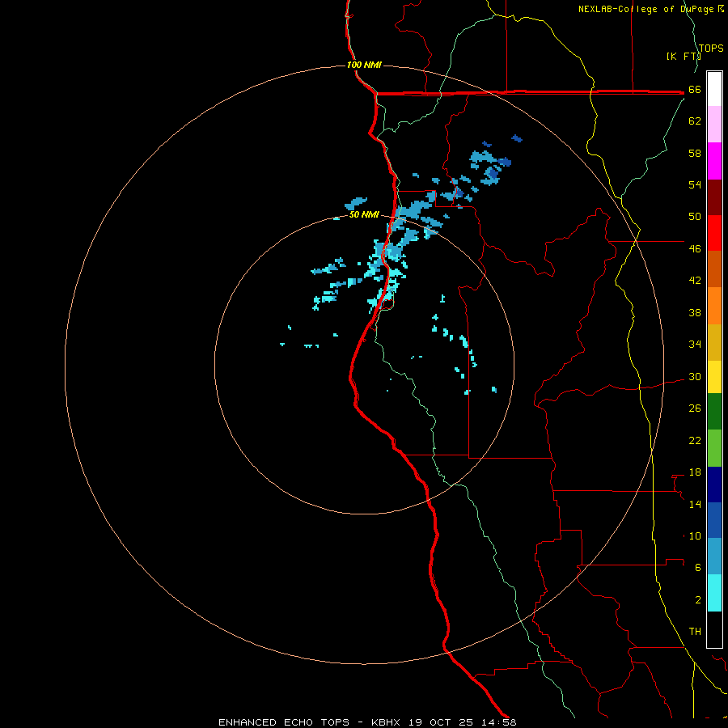Click the K FT units label
Image resolution: width=728 pixels, height=728 pixels.
(684, 56)
